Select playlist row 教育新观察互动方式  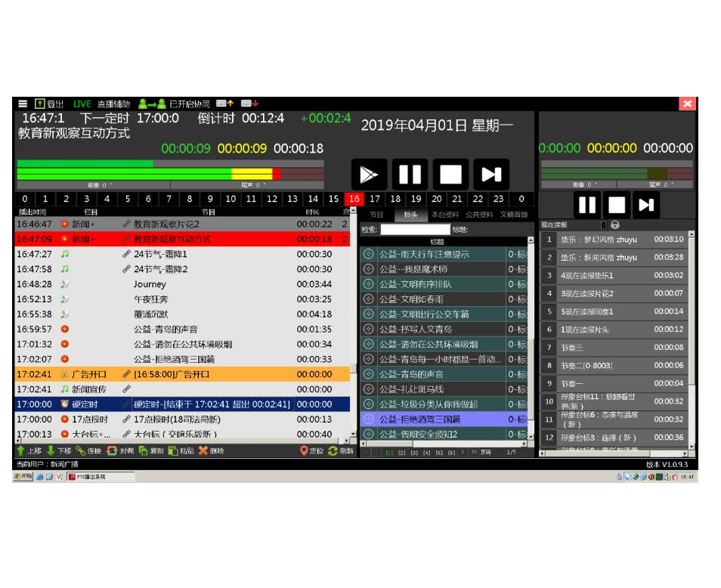pyautogui.click(x=183, y=239)
